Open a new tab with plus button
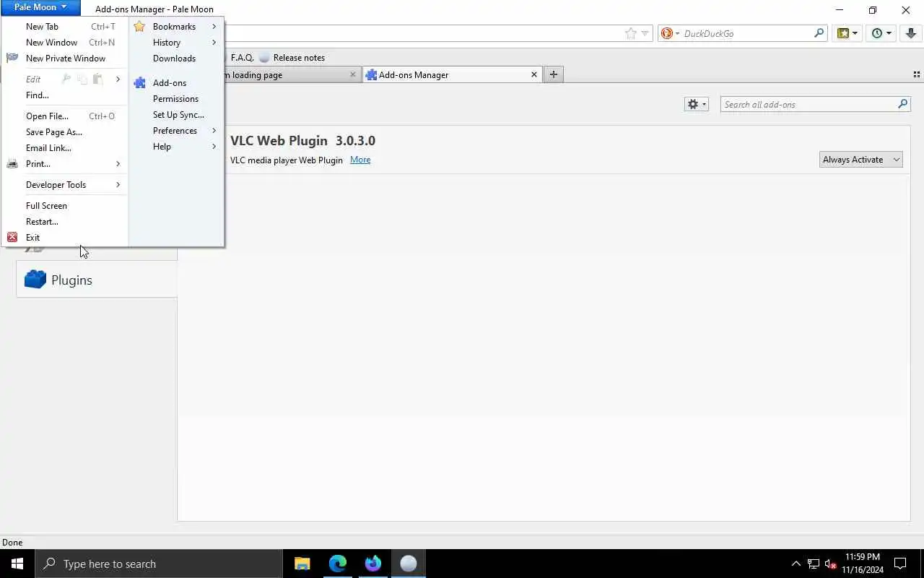Image resolution: width=924 pixels, height=578 pixels. pos(554,74)
